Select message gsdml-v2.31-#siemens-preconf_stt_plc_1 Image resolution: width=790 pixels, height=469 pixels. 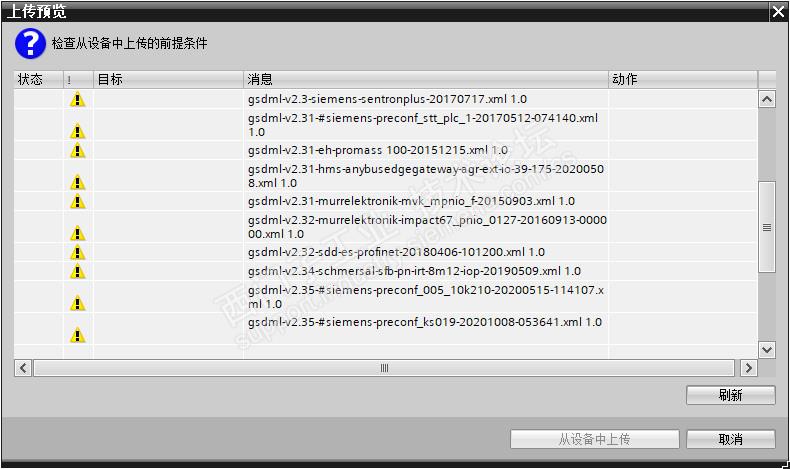click(423, 125)
